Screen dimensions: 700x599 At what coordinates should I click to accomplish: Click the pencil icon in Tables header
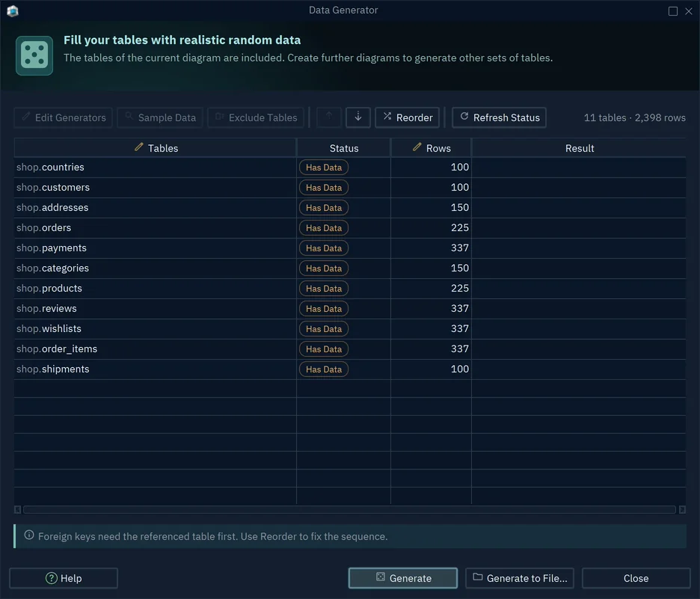(139, 147)
